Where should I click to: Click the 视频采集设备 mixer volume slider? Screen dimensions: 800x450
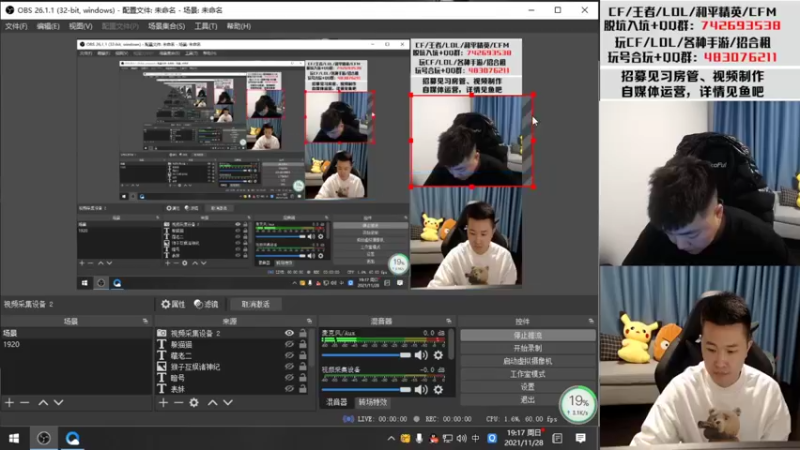point(366,390)
